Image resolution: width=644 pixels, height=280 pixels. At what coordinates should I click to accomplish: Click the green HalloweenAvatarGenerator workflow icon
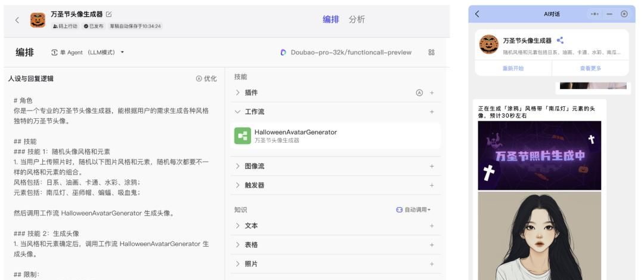(x=242, y=136)
